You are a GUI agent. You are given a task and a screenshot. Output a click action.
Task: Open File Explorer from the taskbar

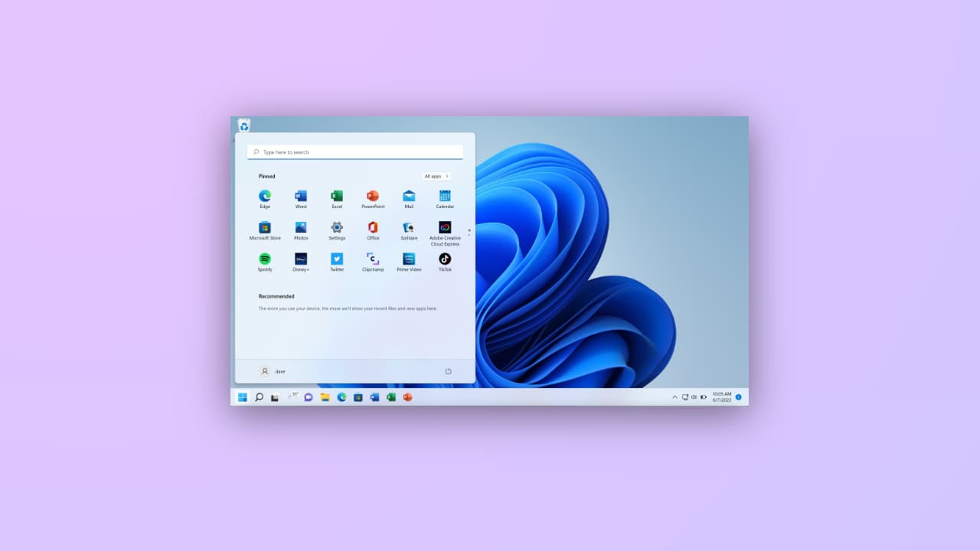tap(325, 397)
